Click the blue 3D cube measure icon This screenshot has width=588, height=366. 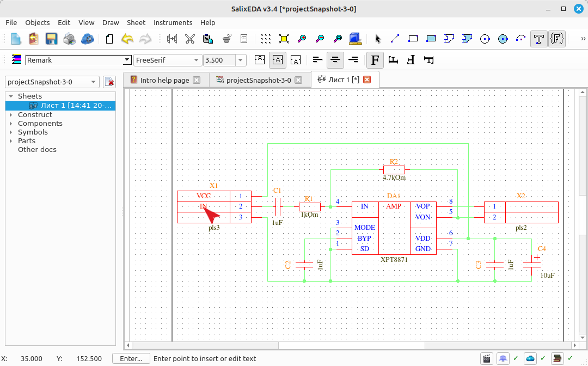click(355, 39)
